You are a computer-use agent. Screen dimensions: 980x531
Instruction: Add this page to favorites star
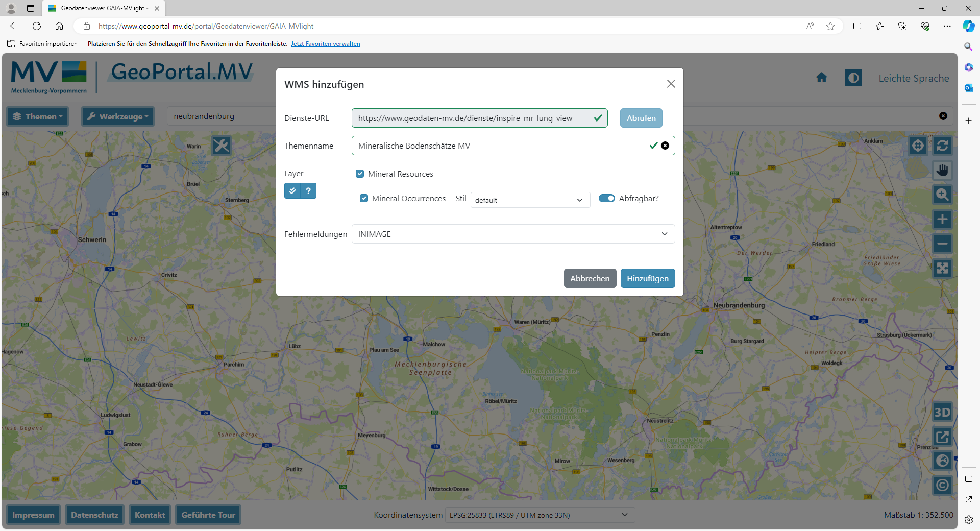click(830, 26)
